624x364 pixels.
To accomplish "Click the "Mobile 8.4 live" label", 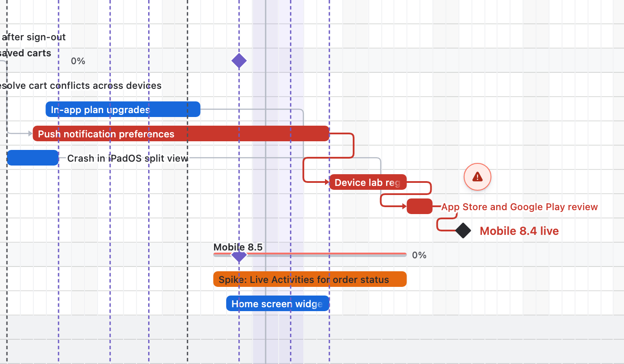I will coord(519,231).
